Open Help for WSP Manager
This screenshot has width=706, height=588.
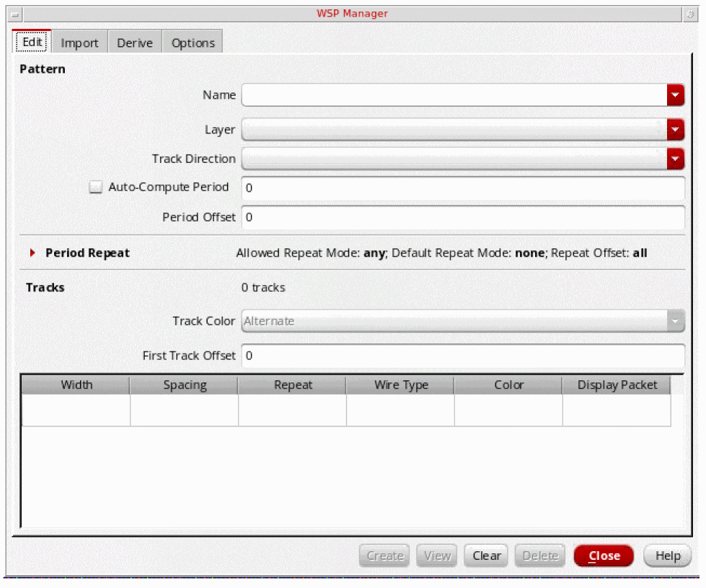point(668,556)
